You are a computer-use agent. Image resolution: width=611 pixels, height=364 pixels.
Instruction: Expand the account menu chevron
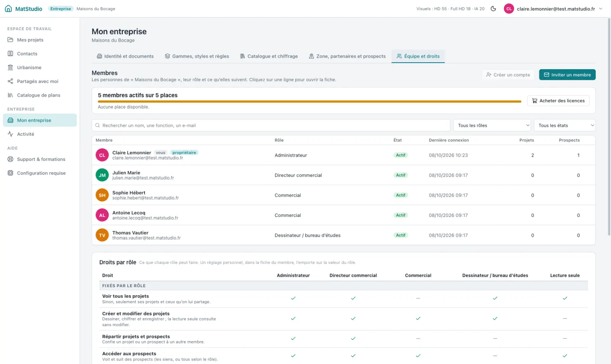601,9
